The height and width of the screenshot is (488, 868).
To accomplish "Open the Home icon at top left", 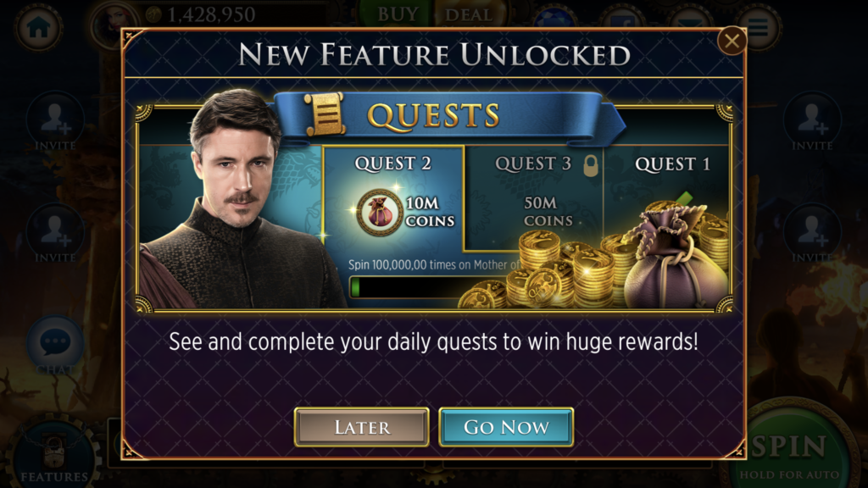I will (39, 28).
